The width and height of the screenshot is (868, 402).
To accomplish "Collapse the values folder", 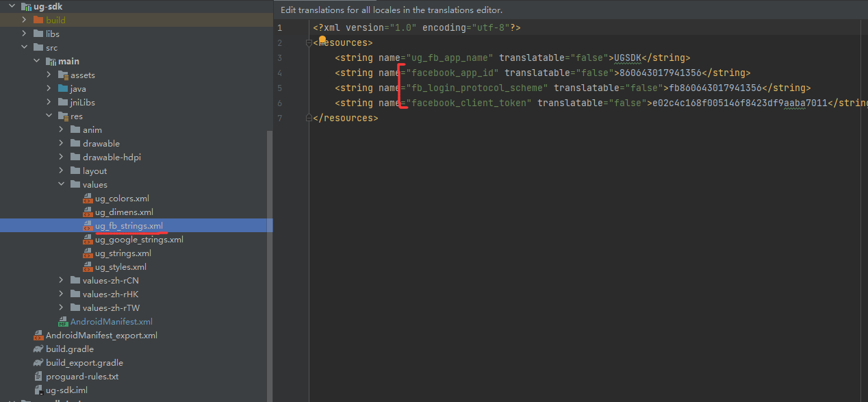I will point(61,185).
